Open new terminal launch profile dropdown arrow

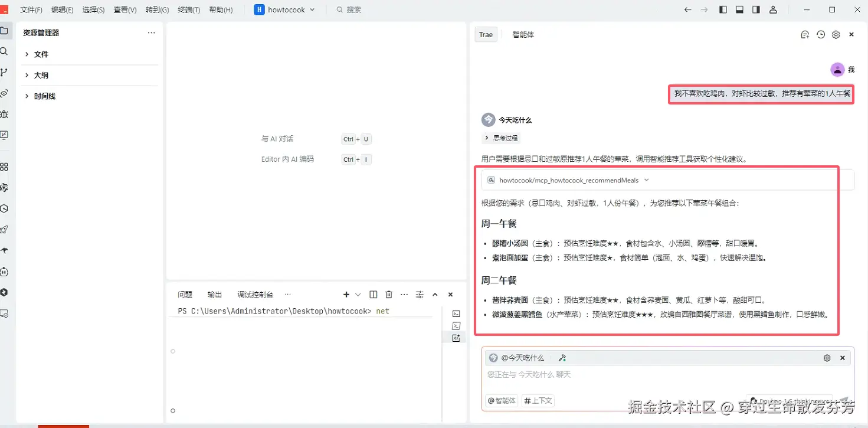click(x=358, y=295)
